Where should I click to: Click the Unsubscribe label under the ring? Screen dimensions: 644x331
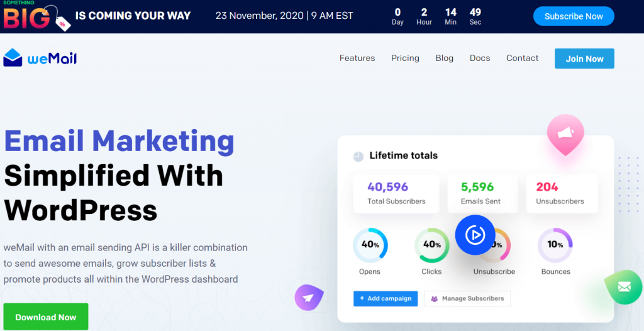[494, 271]
